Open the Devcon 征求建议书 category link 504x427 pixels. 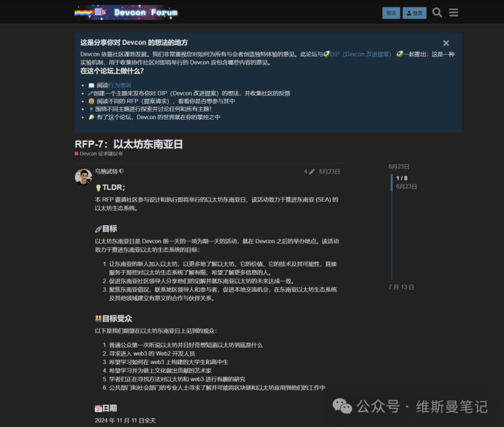point(99,153)
